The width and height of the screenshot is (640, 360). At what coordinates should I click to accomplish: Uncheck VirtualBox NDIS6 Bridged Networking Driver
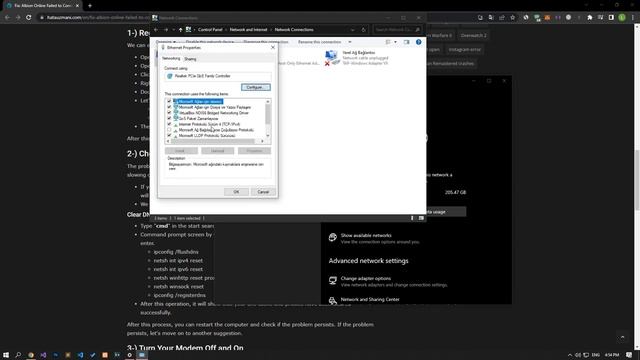pos(169,113)
